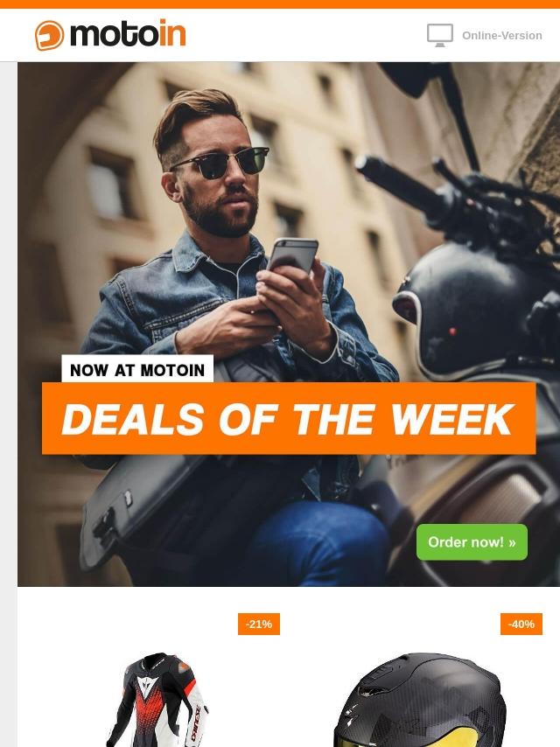Click the monitor icon beside Online-Version
This screenshot has width=560, height=747.
[439, 35]
